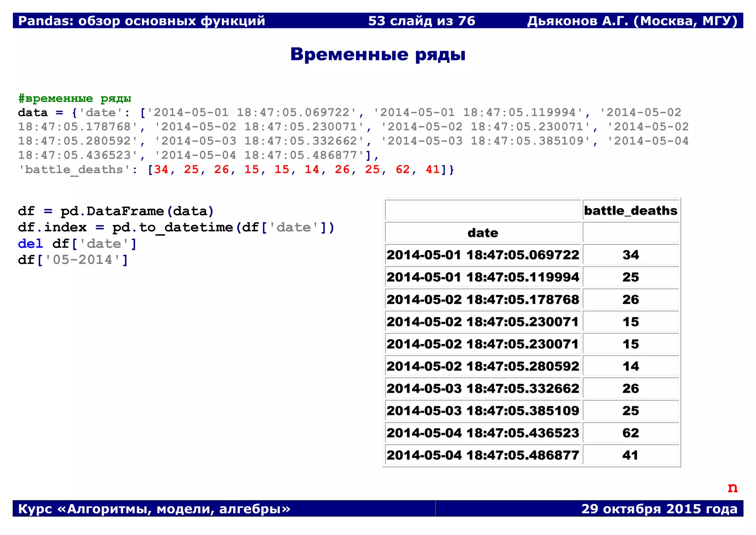Viewport: 756px width, 535px height.
Task: Click the red number 62 in the code list
Action: click(x=403, y=170)
